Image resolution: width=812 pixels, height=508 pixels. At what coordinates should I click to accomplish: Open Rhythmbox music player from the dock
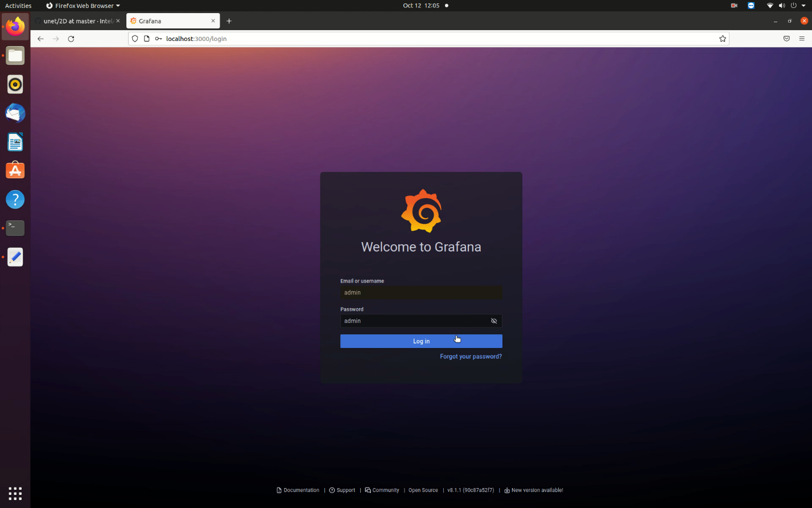(x=15, y=84)
